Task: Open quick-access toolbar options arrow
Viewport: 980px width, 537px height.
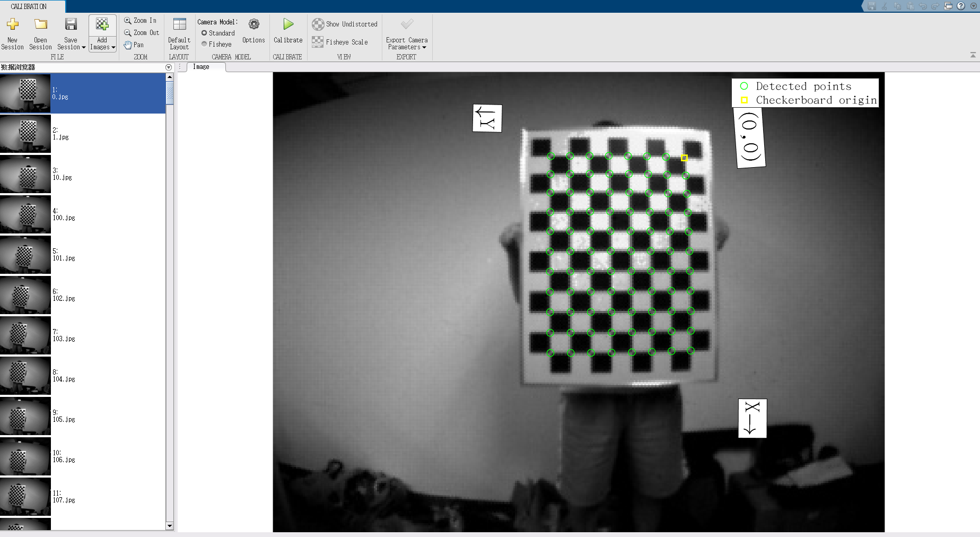Action: 974,6
